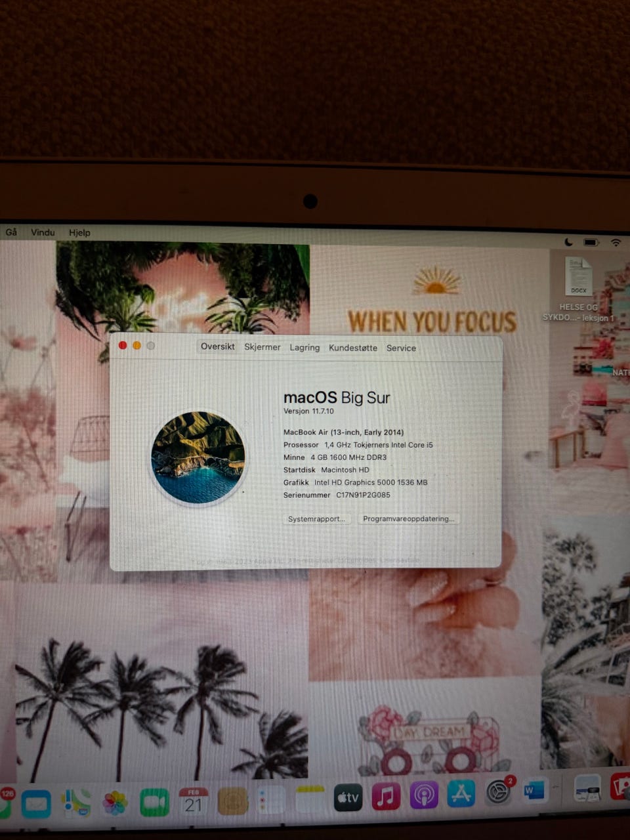Select the Oversikt tab
This screenshot has width=630, height=840.
tap(218, 346)
